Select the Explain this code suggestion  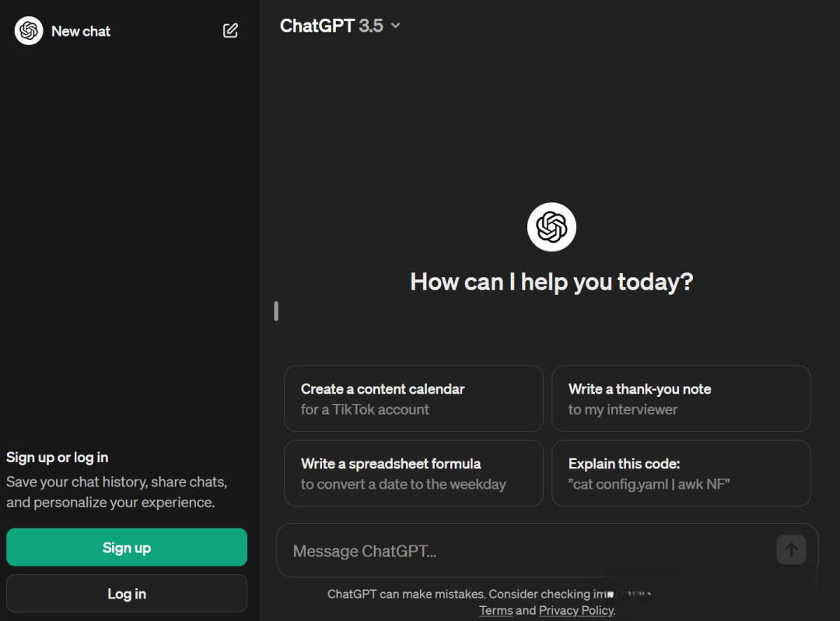[681, 473]
